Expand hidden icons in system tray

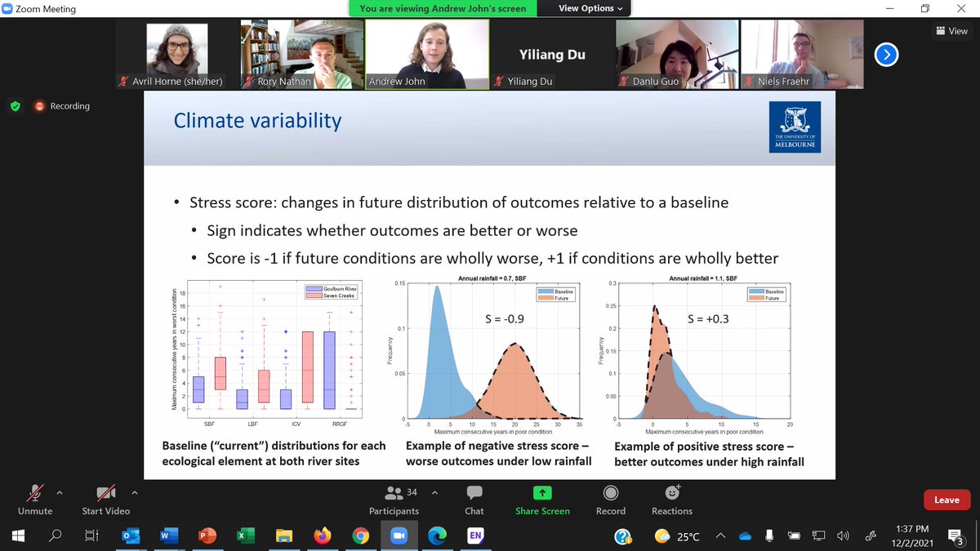(x=719, y=536)
